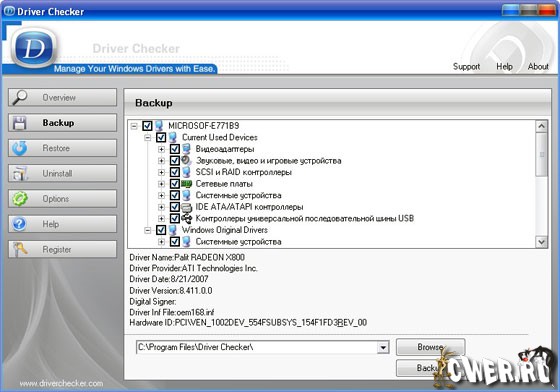Click the tree scrollbar up arrow
The height and width of the screenshot is (392, 560).
click(541, 126)
